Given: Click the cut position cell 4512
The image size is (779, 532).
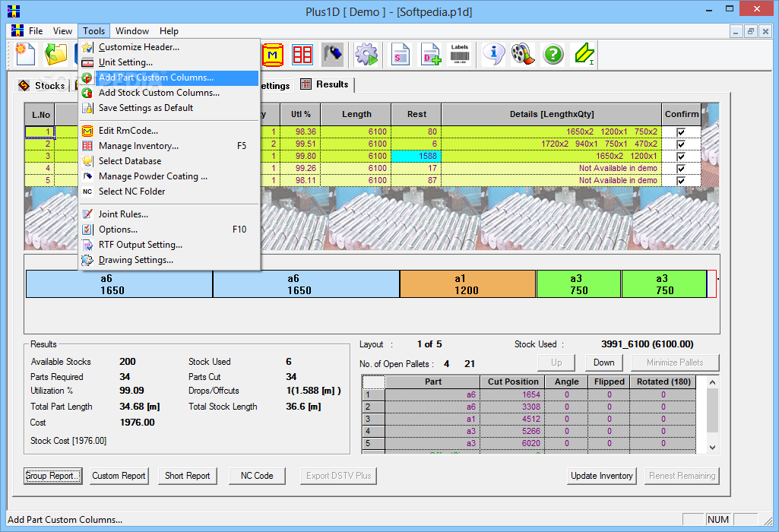Looking at the screenshot, I should pos(513,420).
